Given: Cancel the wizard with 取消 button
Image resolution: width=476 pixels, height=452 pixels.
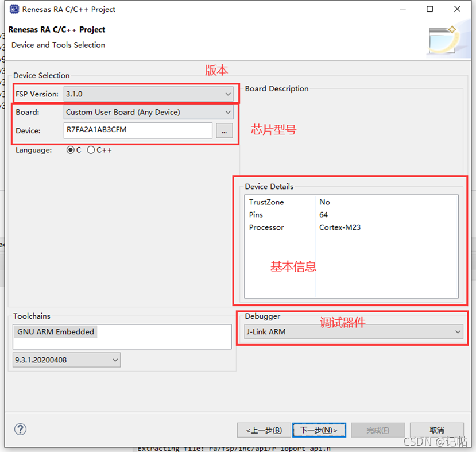Looking at the screenshot, I should tap(437, 430).
